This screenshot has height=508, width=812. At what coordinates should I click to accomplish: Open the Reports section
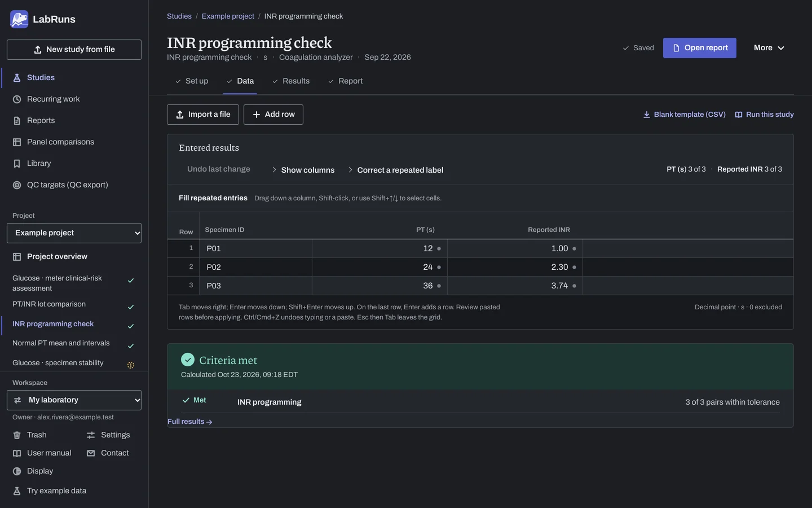click(74, 121)
